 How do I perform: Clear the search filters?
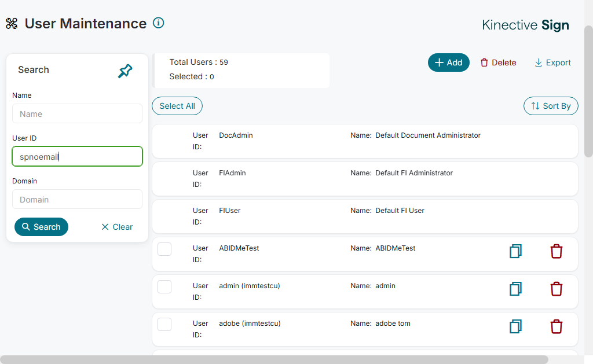[117, 227]
